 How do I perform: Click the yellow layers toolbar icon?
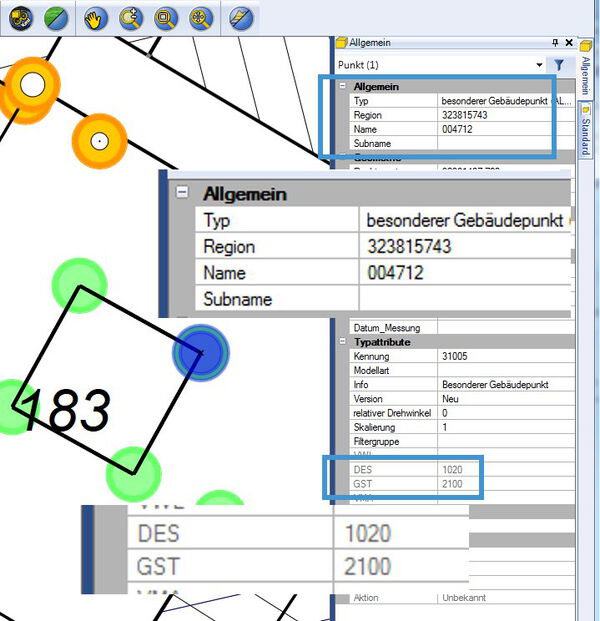22,18
